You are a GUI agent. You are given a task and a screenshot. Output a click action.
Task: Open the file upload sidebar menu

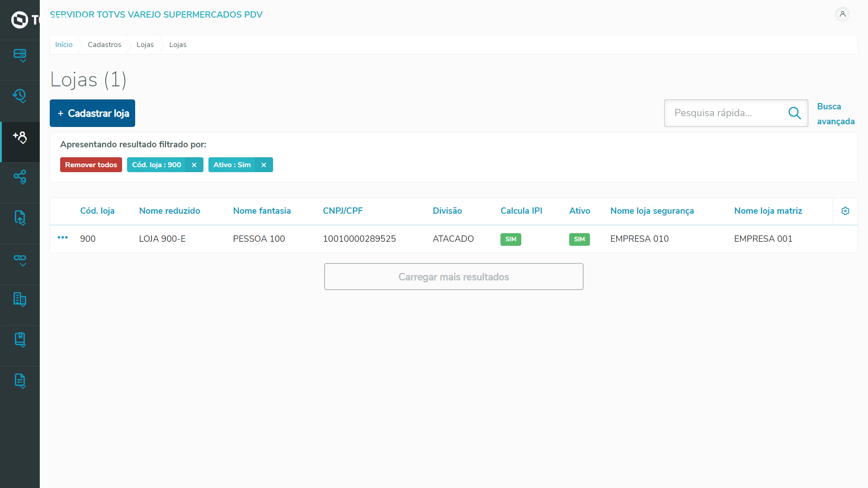20,218
